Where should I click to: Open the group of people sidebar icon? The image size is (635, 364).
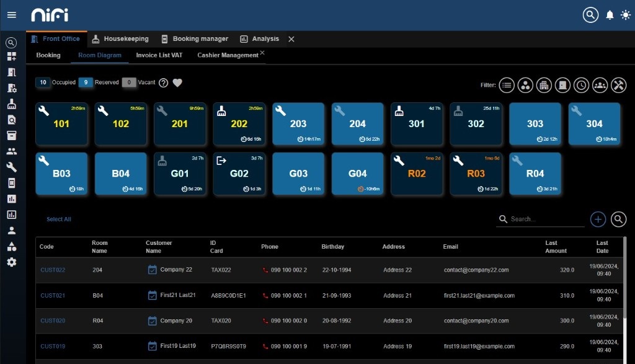[x=11, y=151]
